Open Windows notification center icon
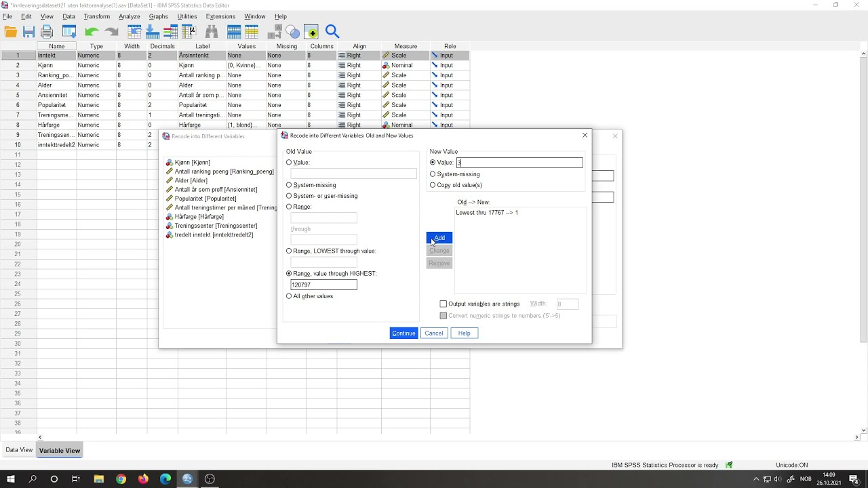The width and height of the screenshot is (868, 488). point(854,479)
